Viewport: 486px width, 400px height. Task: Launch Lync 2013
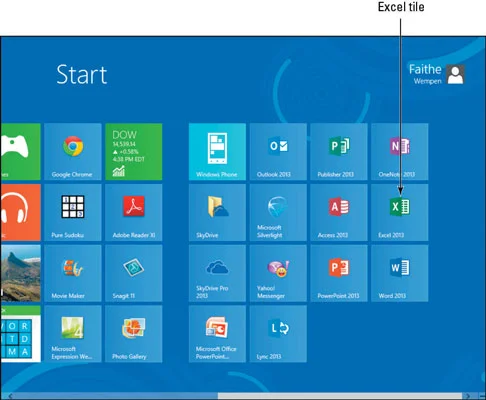(x=278, y=334)
